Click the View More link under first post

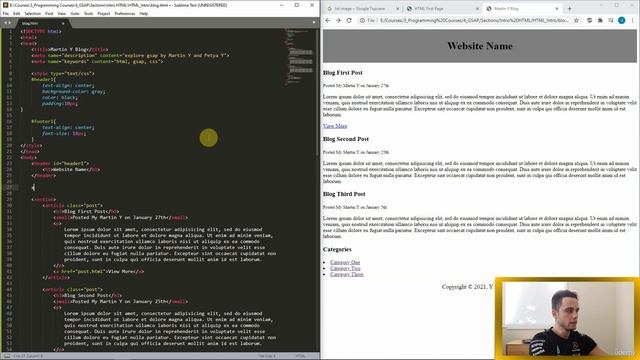tap(335, 126)
